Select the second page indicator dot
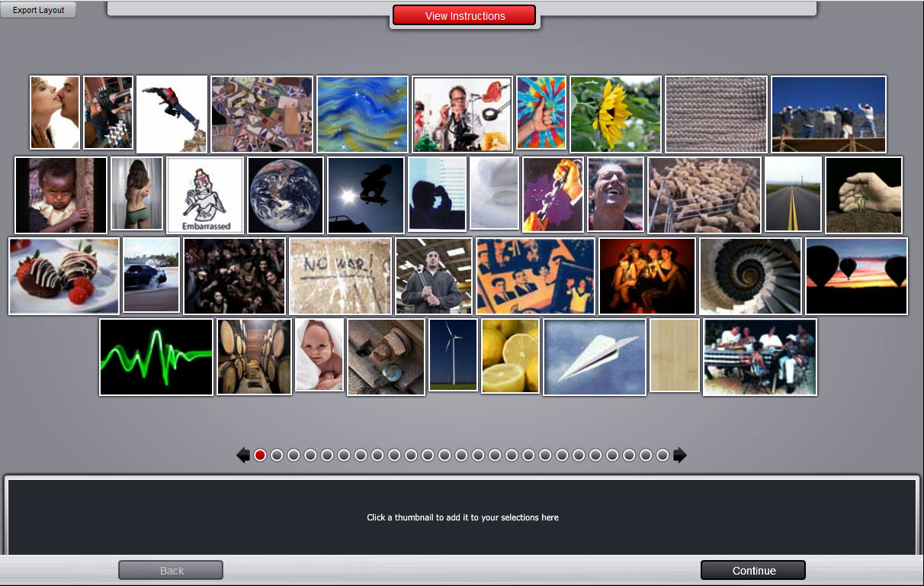Image resolution: width=924 pixels, height=586 pixels. tap(277, 456)
